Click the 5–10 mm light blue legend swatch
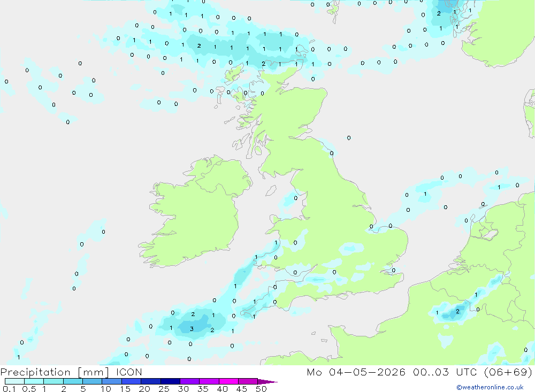 (x=92, y=381)
